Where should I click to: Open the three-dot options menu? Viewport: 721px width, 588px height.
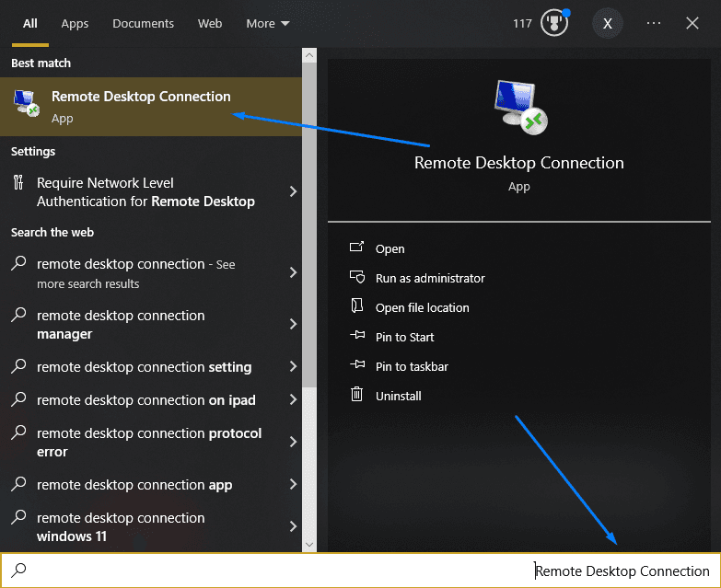tap(654, 23)
